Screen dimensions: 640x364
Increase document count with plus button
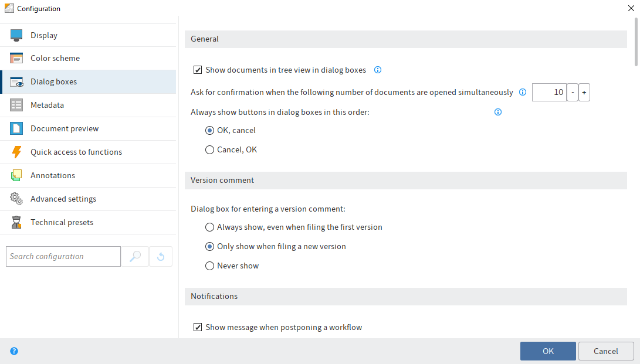[584, 93]
